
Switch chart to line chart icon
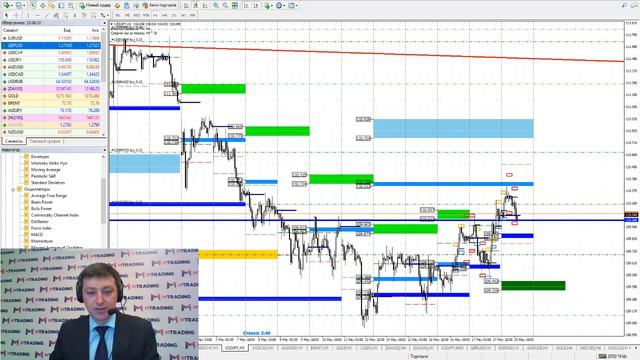click(204, 6)
